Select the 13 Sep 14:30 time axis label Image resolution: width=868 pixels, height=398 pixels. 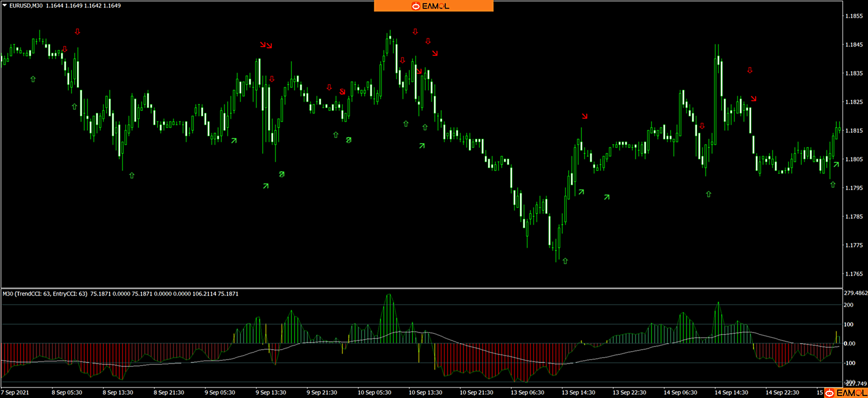pos(578,392)
